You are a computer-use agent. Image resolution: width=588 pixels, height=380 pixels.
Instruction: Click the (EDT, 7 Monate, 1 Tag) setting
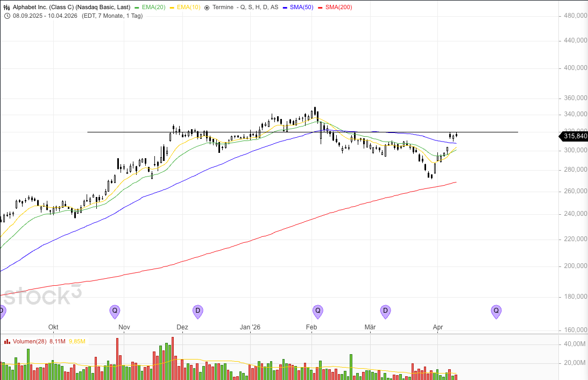coord(112,16)
